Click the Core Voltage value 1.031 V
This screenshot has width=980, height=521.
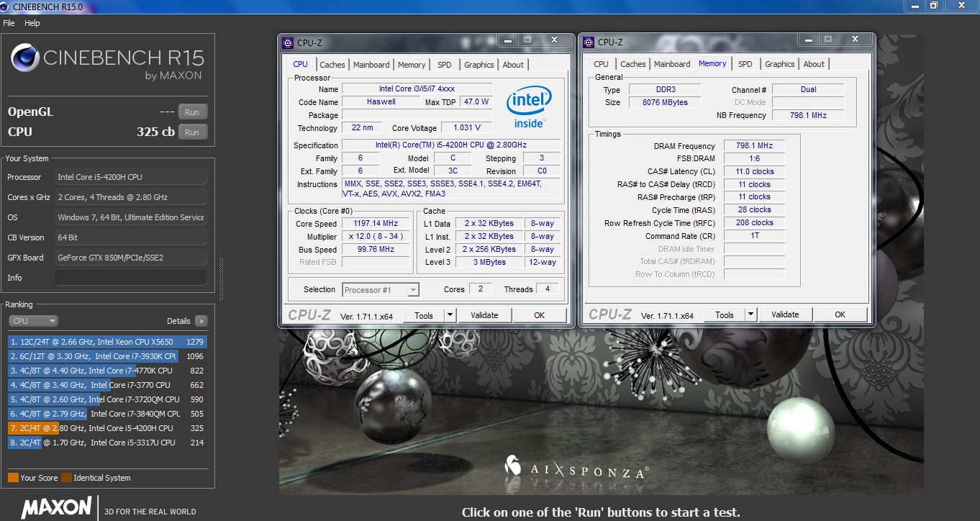pos(467,128)
